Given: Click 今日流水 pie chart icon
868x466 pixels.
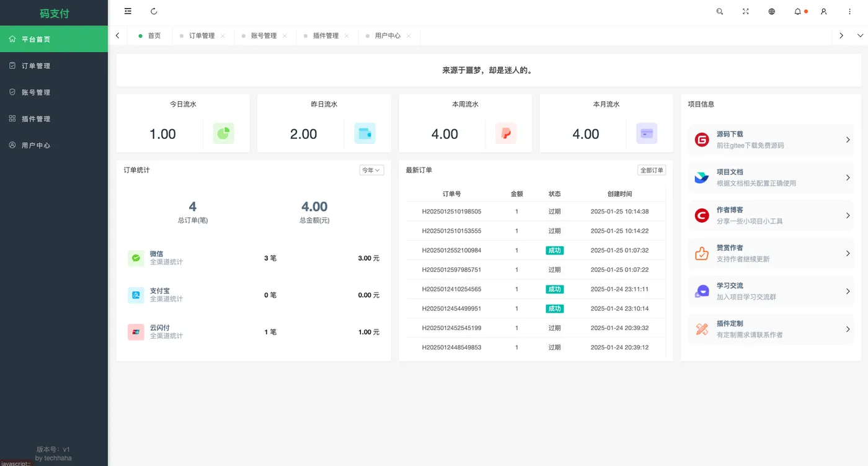Looking at the screenshot, I should [224, 133].
